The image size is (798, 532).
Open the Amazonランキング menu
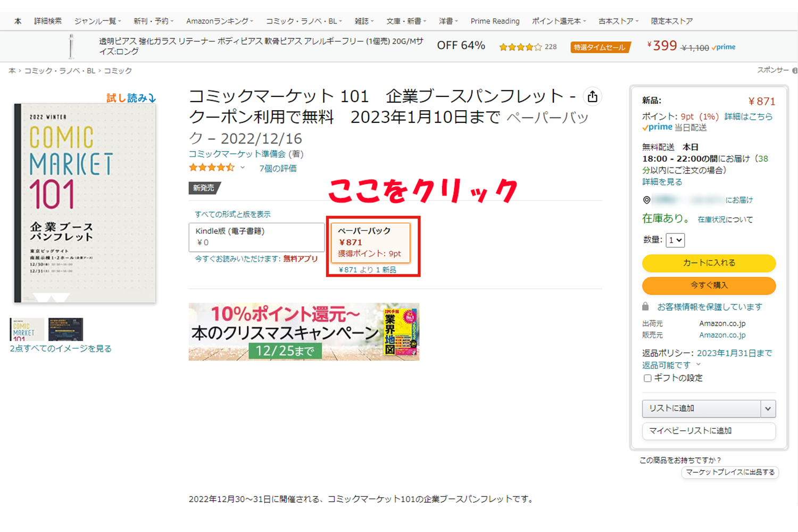pos(219,21)
